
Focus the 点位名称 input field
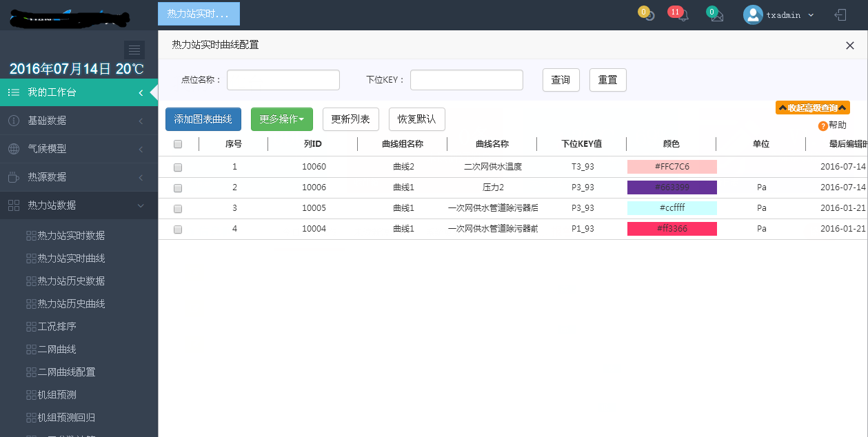(x=283, y=80)
